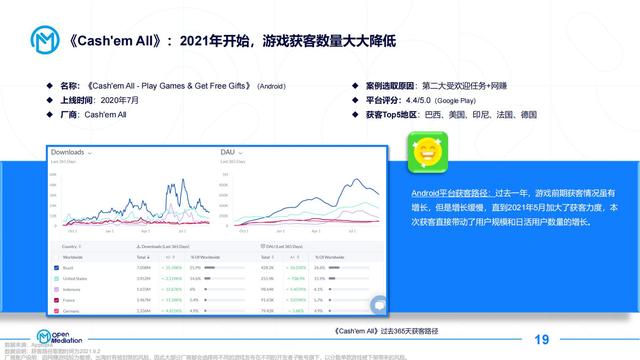Click the page number 19
640x360 pixels.
(542, 339)
